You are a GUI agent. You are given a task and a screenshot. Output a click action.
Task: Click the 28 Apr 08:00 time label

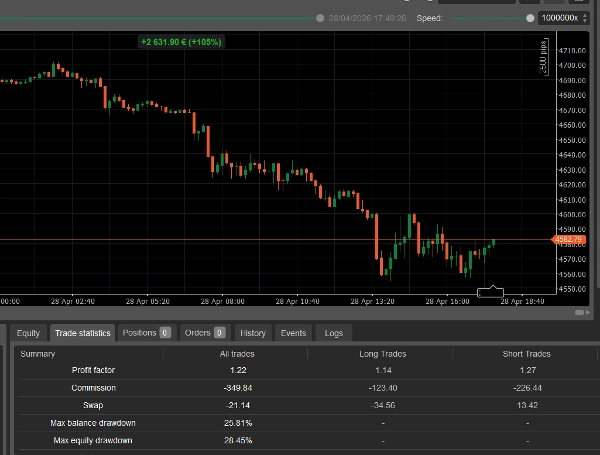tap(222, 302)
